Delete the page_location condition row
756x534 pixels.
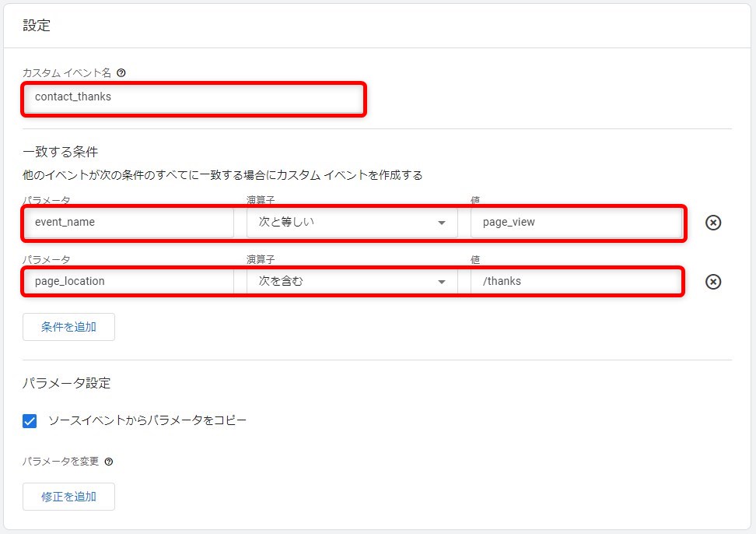click(712, 282)
